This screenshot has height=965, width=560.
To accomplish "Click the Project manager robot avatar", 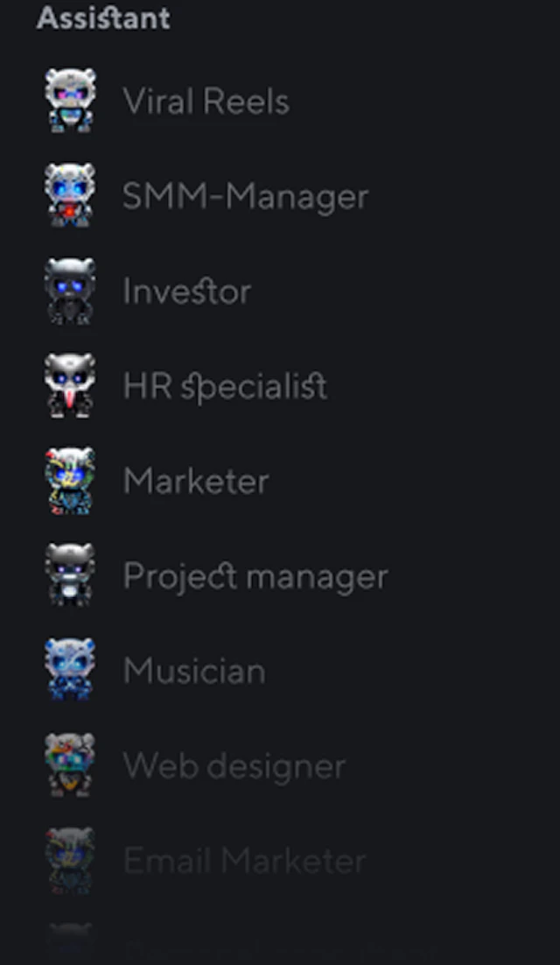I will click(70, 575).
